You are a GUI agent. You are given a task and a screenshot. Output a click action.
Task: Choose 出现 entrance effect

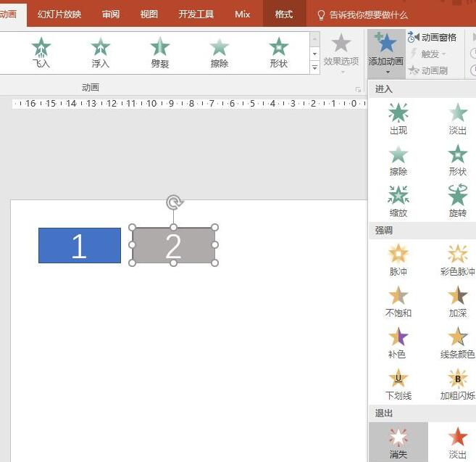pyautogui.click(x=398, y=119)
